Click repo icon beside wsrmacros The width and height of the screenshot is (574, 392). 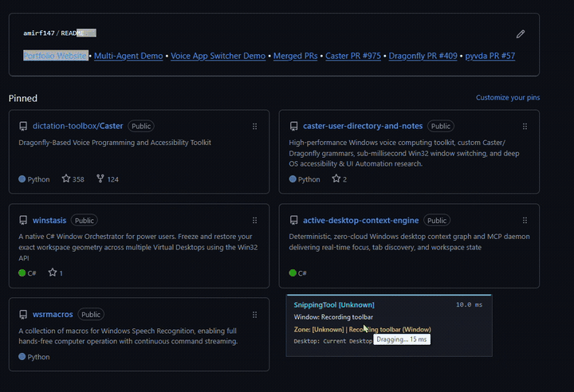(x=23, y=315)
